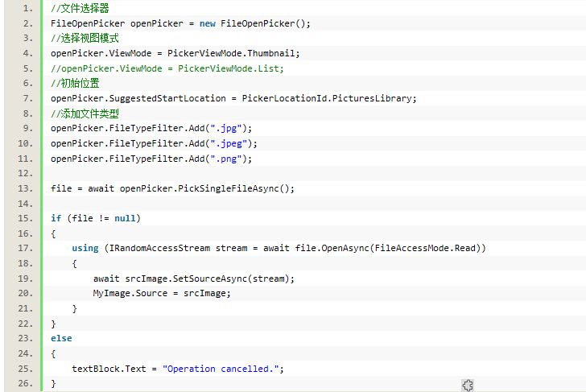Click the await srcImage.SetSourceAsync(stream) line
Screen dimensions: 586x392
(x=194, y=279)
